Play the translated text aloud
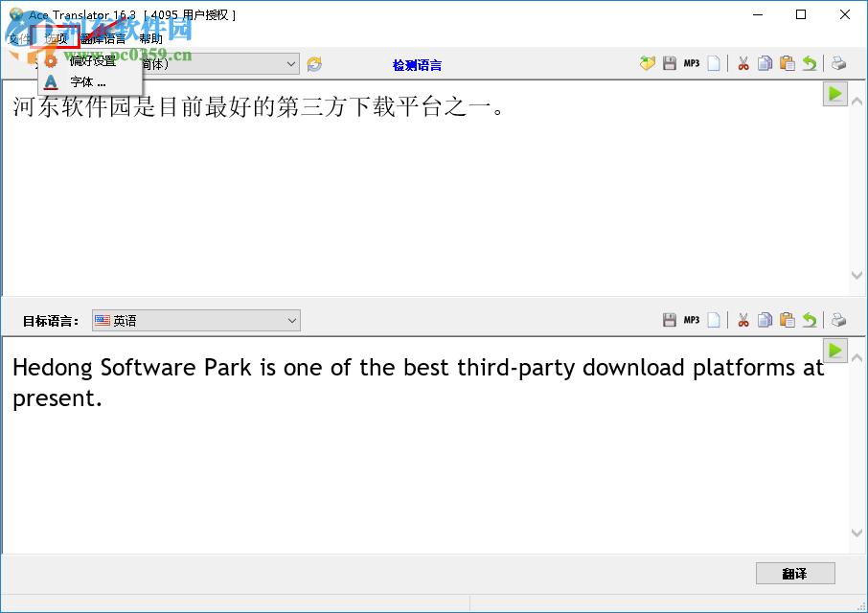Screen dimensions: 868x613 pyautogui.click(x=834, y=350)
